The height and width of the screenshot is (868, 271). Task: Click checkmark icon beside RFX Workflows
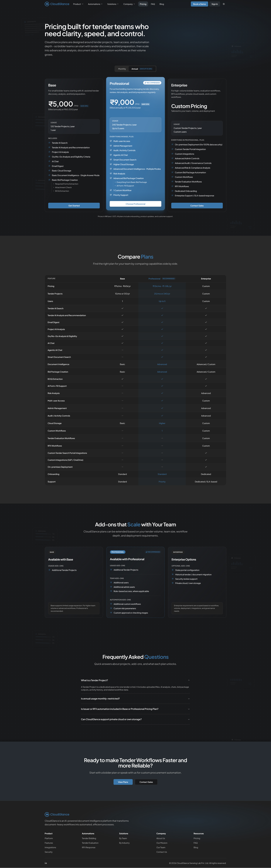coord(172,186)
